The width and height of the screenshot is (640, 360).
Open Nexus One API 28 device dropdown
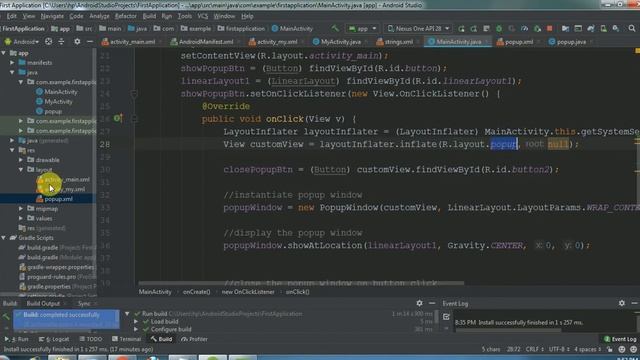(418, 29)
